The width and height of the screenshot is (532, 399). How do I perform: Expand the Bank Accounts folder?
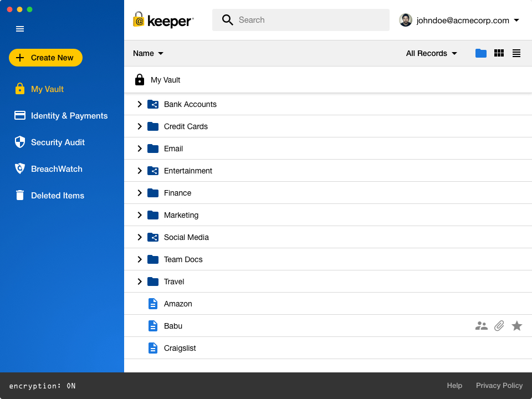(140, 104)
